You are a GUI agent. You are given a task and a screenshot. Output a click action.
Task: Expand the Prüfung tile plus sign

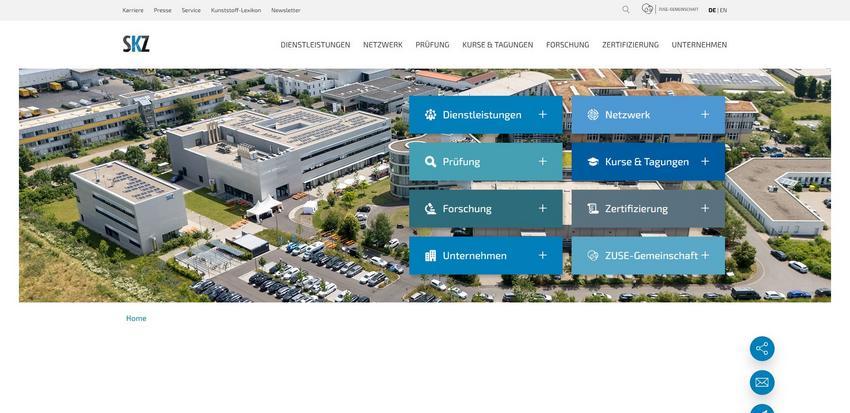(543, 162)
